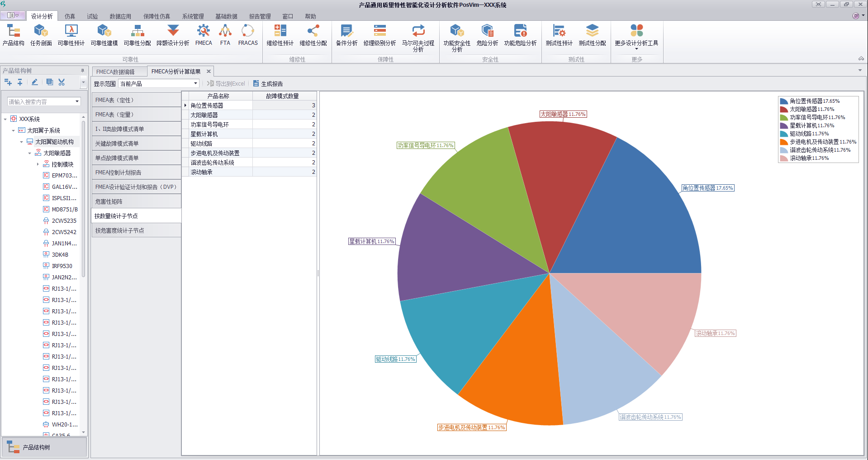Screen dimensions: 868x460
Task: Click the cut icon in product tree toolbar
Action: [62, 82]
